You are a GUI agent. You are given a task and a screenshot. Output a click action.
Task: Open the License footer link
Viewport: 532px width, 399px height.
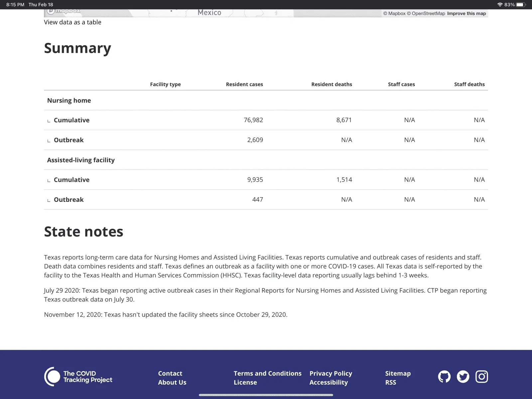click(x=245, y=382)
